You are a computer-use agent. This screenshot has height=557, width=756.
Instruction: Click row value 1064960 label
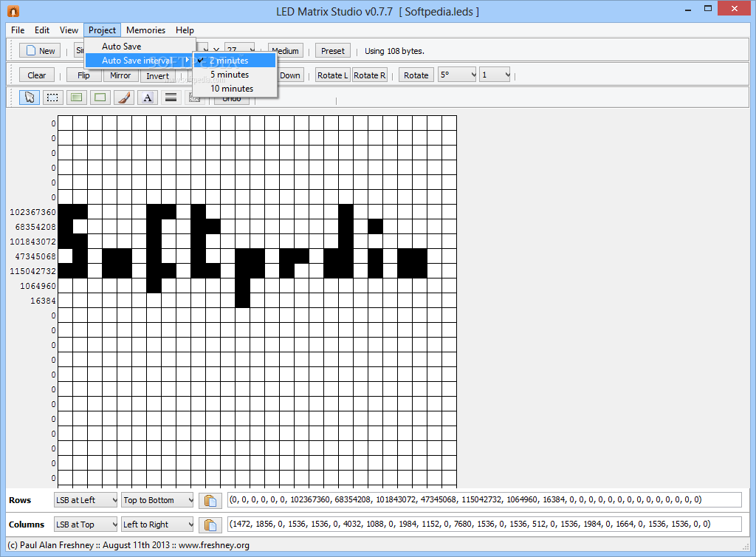click(x=38, y=286)
